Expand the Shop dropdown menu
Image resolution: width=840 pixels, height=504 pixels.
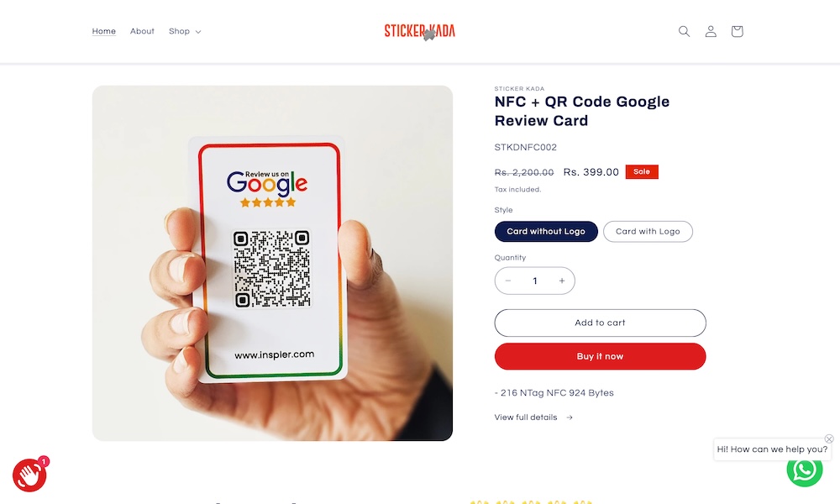pyautogui.click(x=185, y=31)
